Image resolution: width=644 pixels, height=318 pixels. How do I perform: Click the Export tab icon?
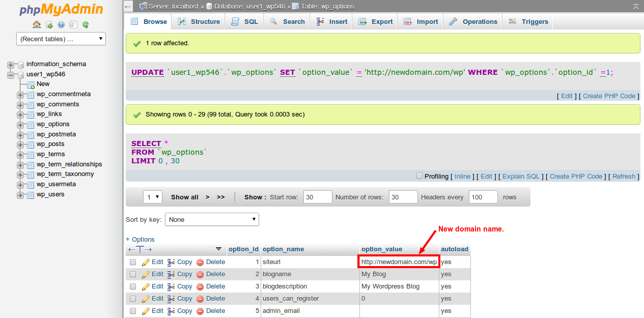363,21
